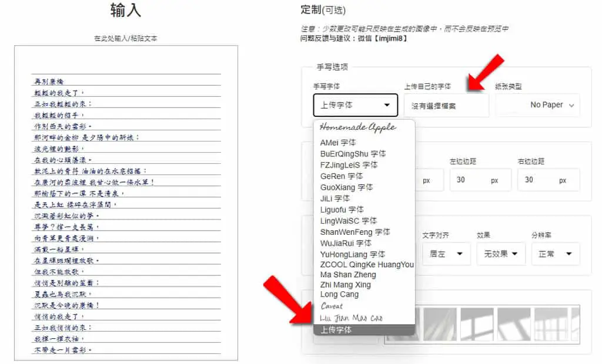Open the 手写字体 handwriting font dropdown
Viewport: 602px width, 364px height.
pyautogui.click(x=355, y=105)
